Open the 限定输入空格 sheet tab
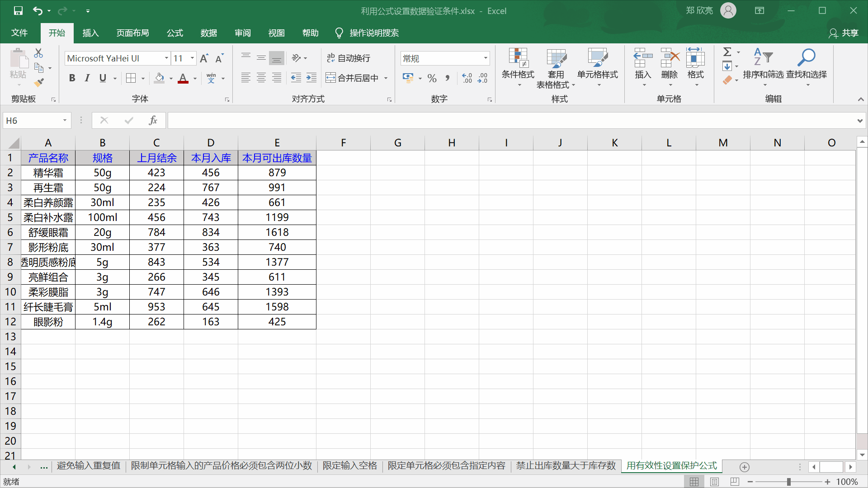This screenshot has height=488, width=868. point(349,466)
